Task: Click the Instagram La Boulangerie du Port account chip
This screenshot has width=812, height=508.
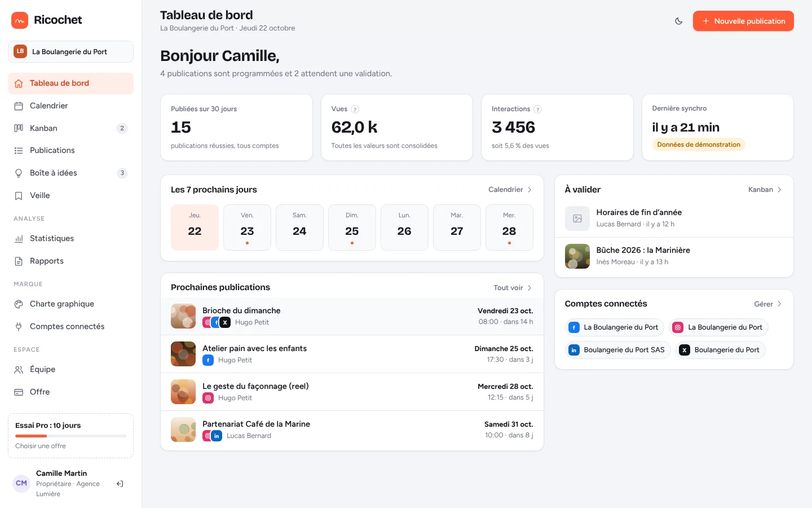Action: (x=719, y=327)
